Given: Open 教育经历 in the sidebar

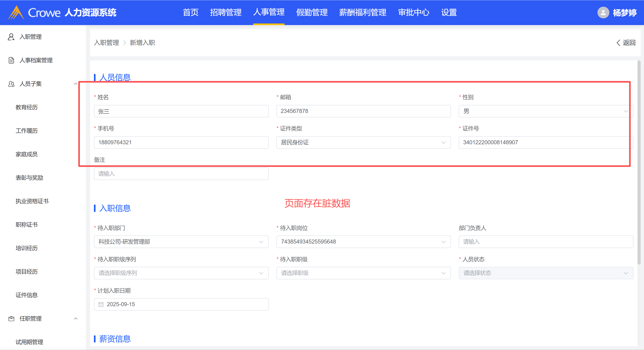Looking at the screenshot, I should point(26,107).
